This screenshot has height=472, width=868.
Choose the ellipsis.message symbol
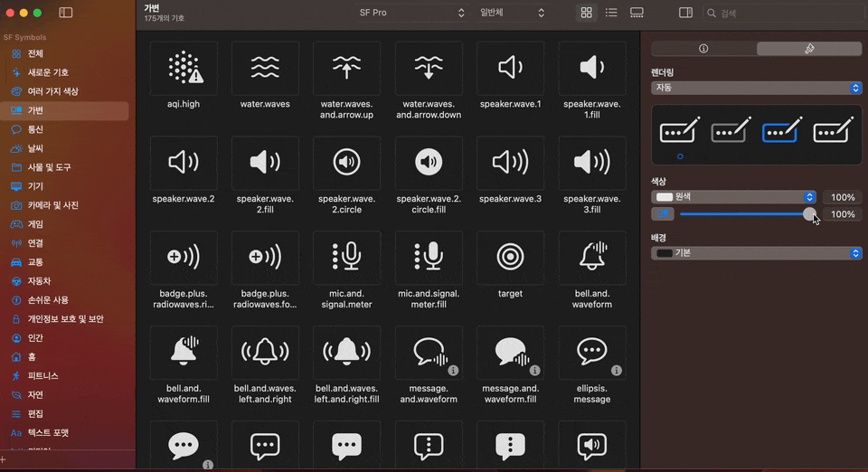pos(592,352)
